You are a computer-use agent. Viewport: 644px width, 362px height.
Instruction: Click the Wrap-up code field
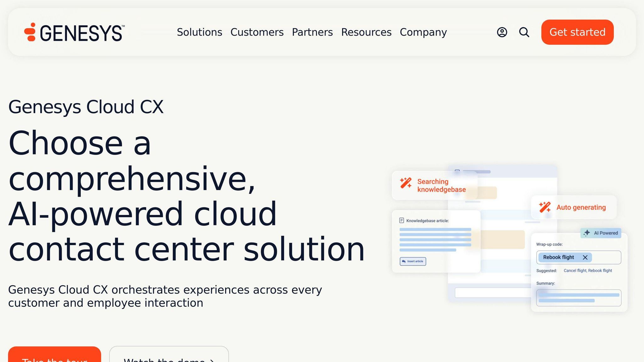click(x=579, y=257)
